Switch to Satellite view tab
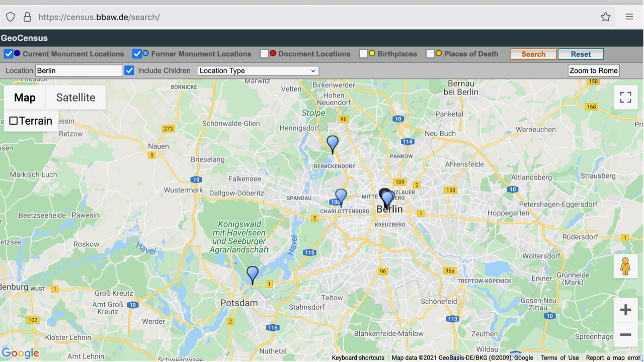Viewport: 644px width, 362px height. point(75,98)
